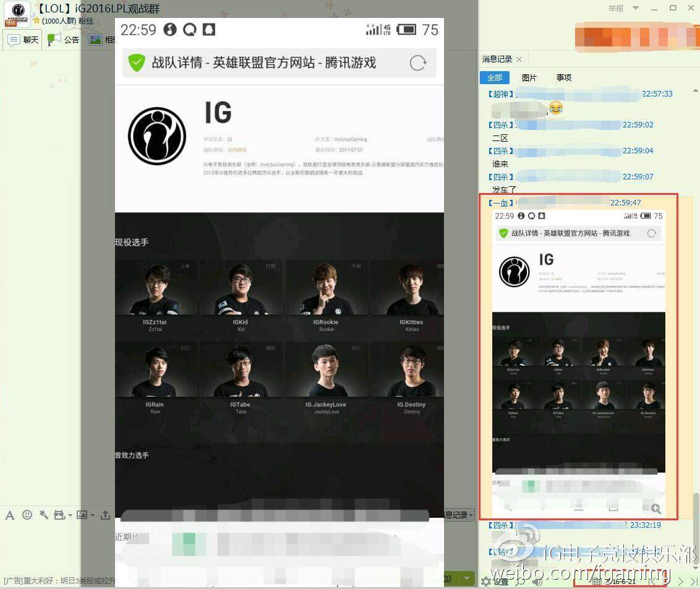700x589 pixels.
Task: Switch to the 聊天 tab
Action: pos(23,40)
